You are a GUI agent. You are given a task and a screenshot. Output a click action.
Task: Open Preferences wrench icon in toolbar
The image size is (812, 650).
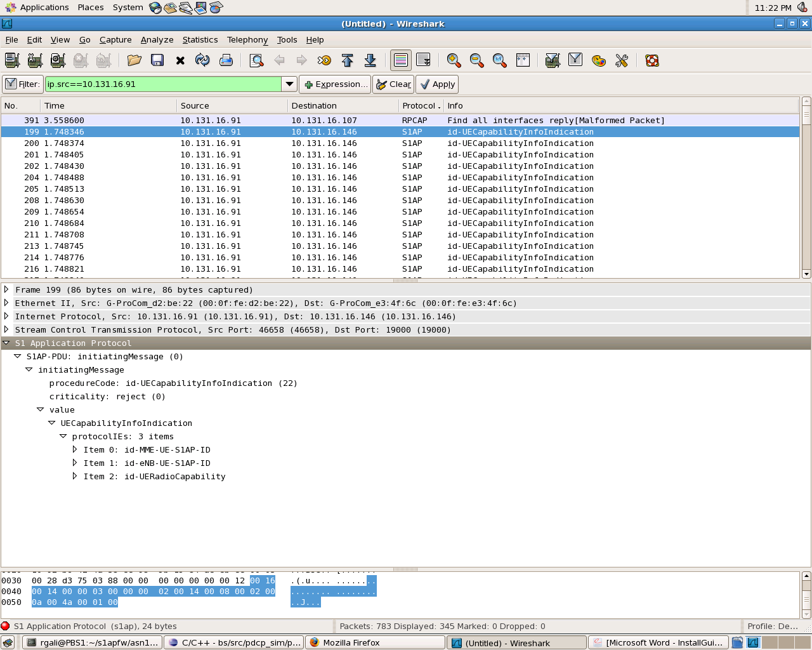621,60
